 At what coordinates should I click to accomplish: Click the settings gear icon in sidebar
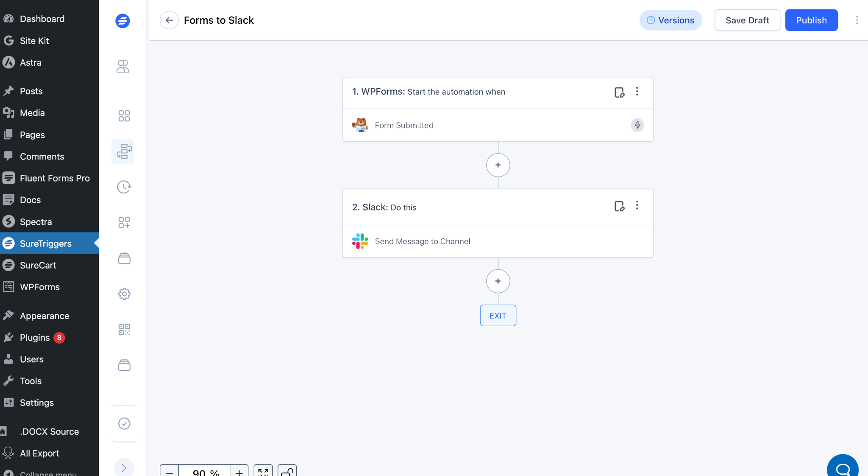tap(123, 294)
